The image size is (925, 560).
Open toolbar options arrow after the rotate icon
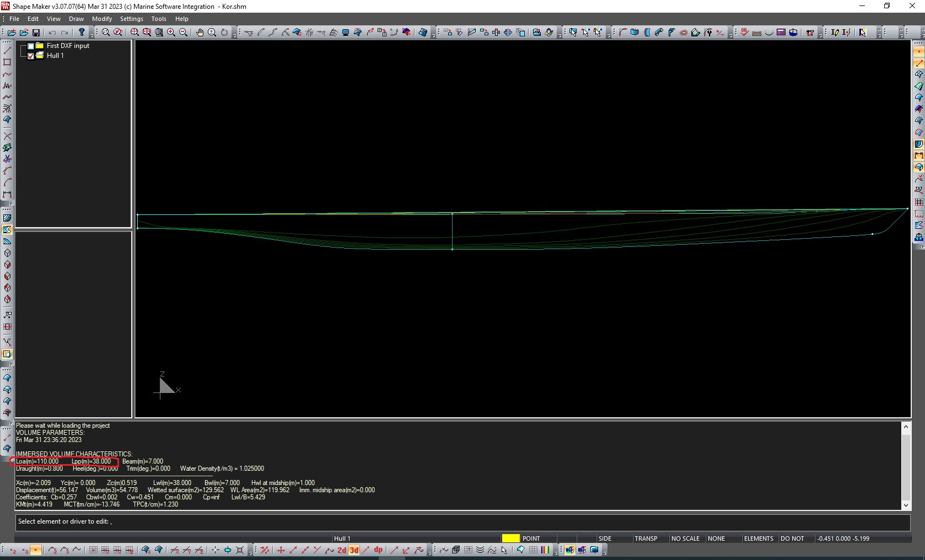234,34
